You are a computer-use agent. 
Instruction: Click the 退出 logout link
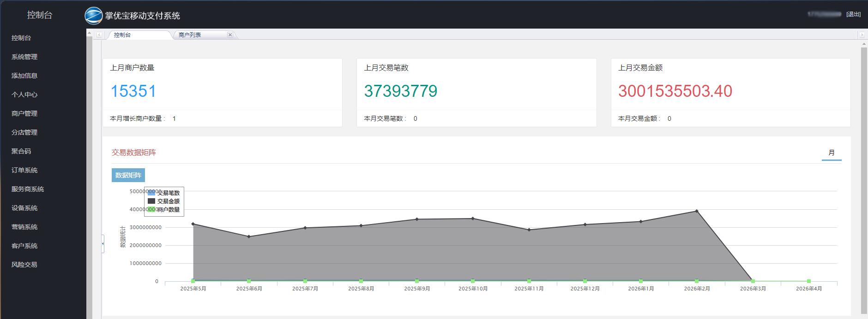(x=853, y=14)
